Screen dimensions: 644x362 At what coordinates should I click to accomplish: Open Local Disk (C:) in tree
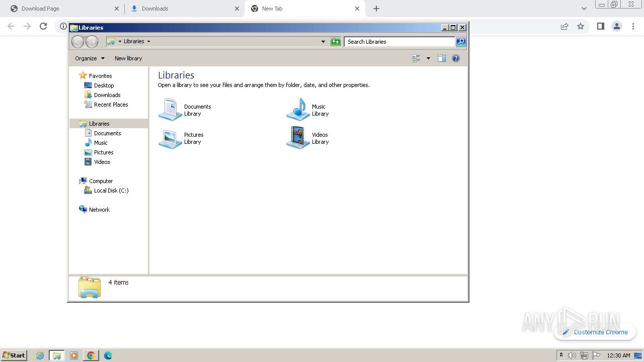tap(111, 191)
